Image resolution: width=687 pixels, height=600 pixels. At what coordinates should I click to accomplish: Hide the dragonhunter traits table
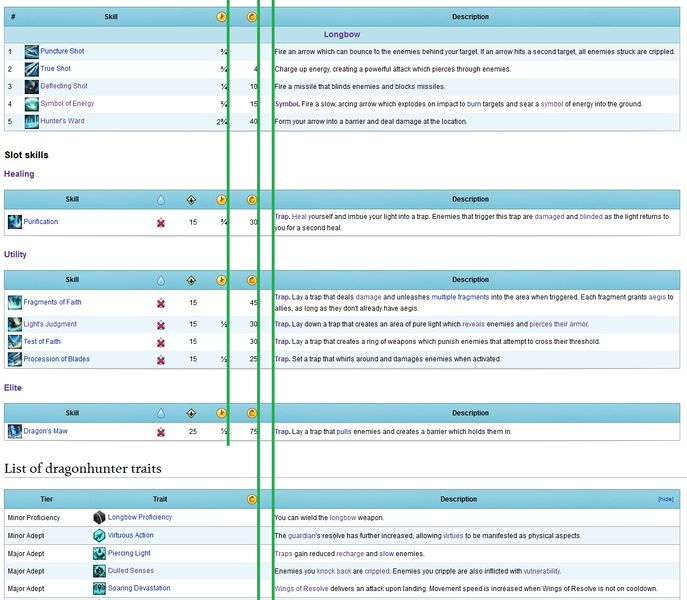point(666,499)
